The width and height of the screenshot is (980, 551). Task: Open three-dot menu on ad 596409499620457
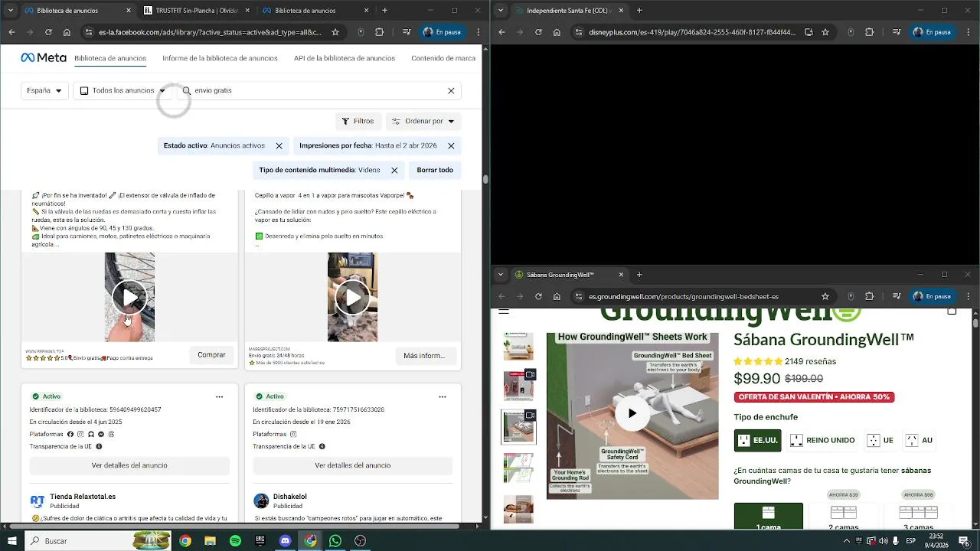[219, 396]
